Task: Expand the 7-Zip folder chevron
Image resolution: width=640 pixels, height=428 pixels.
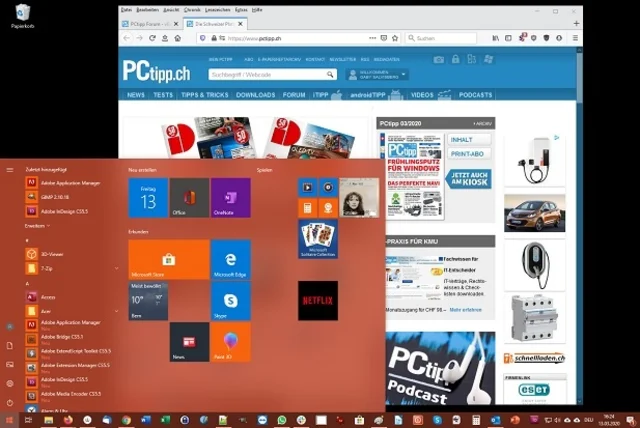Action: point(116,268)
